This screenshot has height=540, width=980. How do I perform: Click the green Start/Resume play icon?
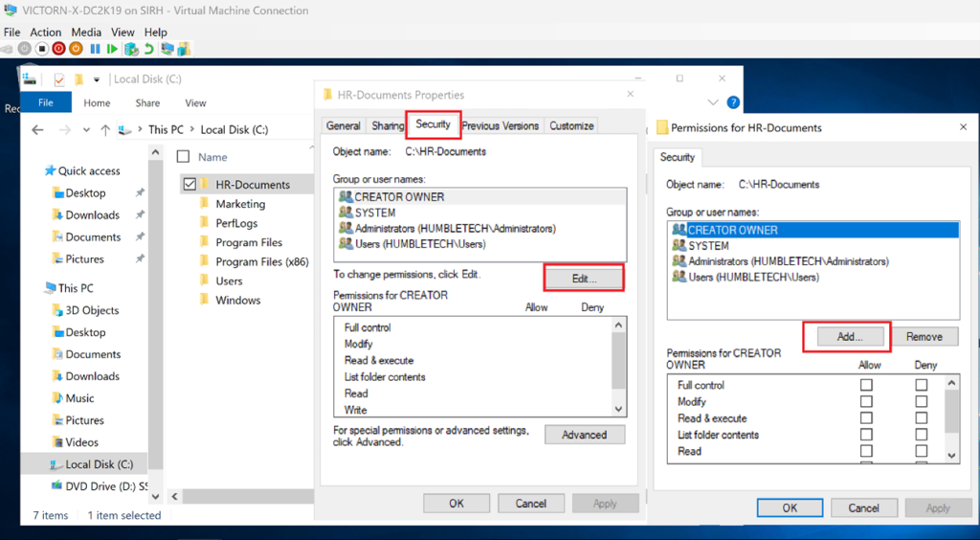[113, 49]
